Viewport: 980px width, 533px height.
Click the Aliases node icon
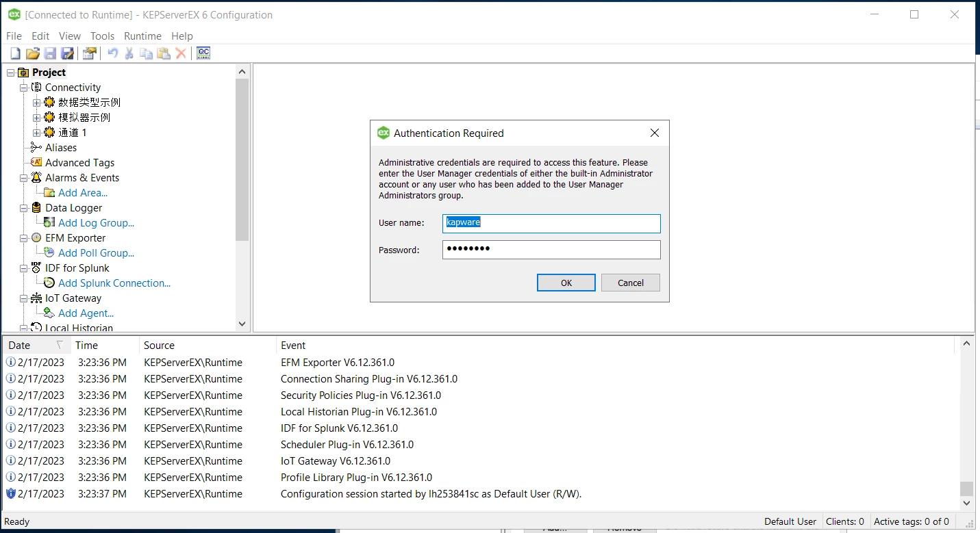36,148
